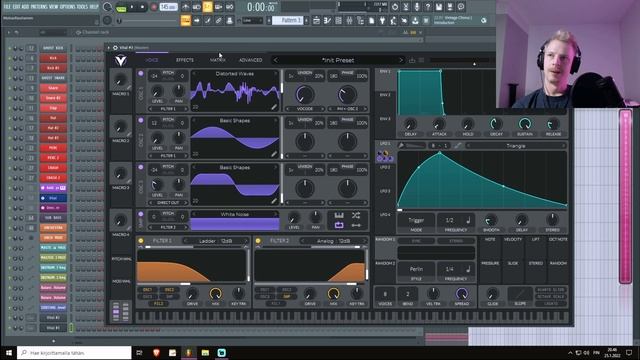Toggle the FIL2 routing button on Filter 1
This screenshot has height=360, width=640.
pos(159,304)
